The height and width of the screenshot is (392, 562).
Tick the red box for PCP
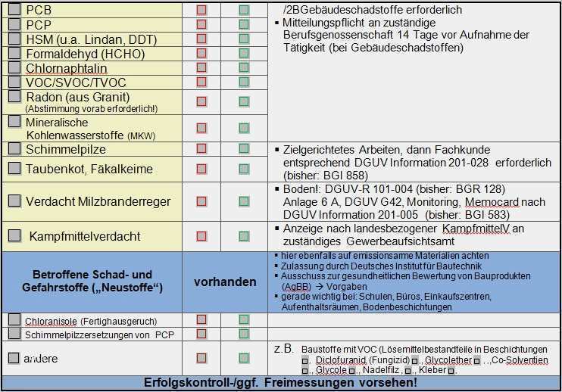click(x=201, y=24)
